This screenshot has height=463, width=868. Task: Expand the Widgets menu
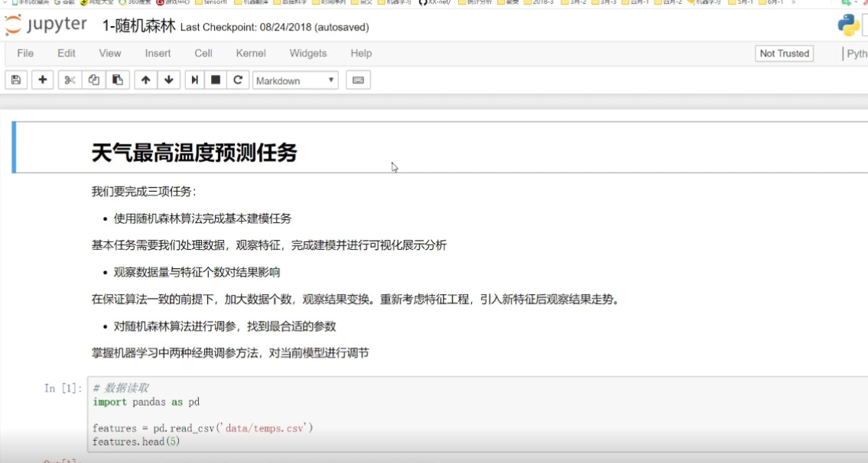(307, 53)
